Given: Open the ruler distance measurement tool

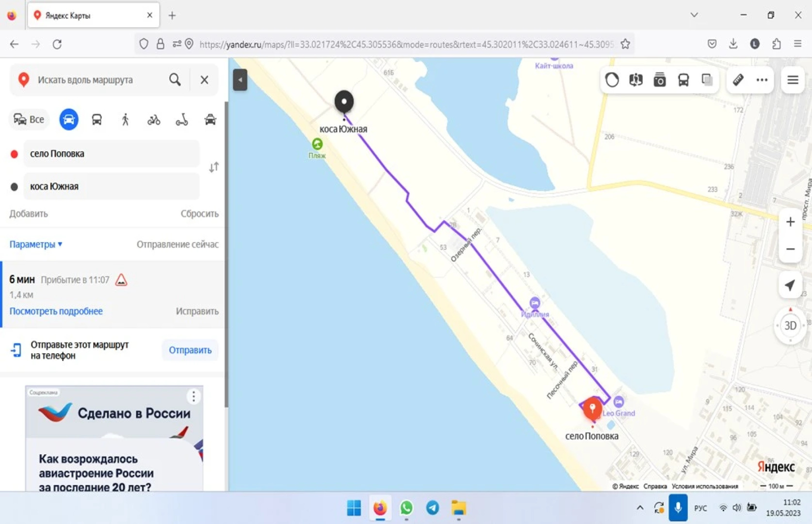Looking at the screenshot, I should pos(738,80).
